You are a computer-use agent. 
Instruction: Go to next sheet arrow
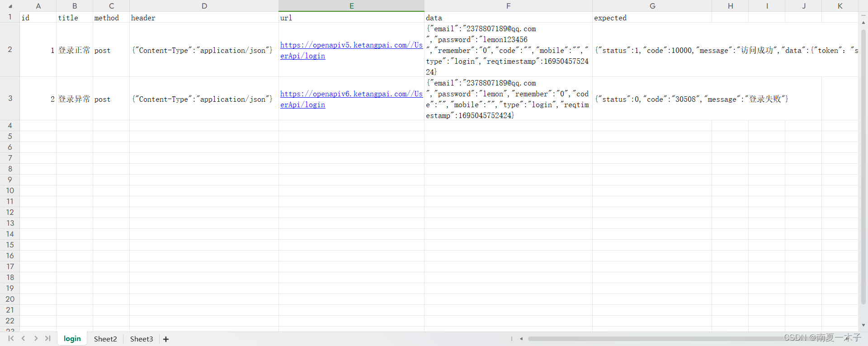(x=36, y=338)
